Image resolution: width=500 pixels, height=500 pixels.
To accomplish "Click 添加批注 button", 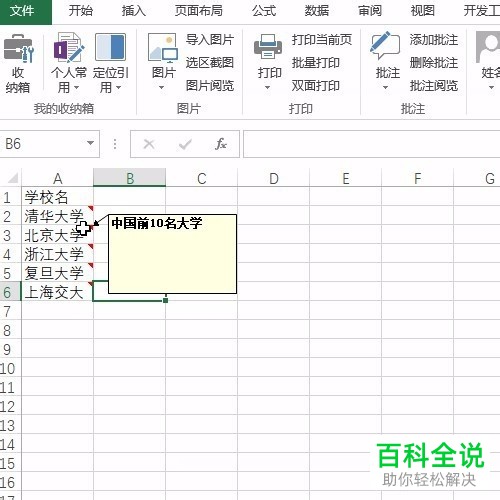I will pyautogui.click(x=434, y=40).
